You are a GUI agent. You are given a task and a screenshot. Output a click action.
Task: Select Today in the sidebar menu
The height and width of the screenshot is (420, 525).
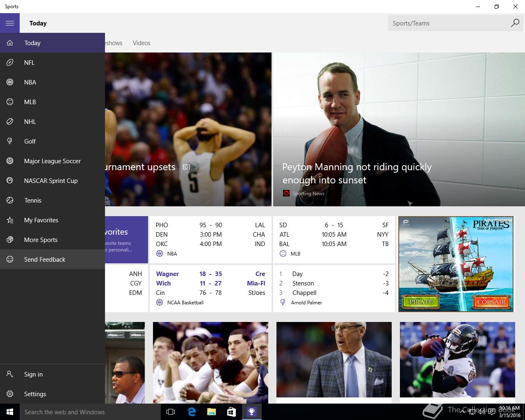point(52,43)
